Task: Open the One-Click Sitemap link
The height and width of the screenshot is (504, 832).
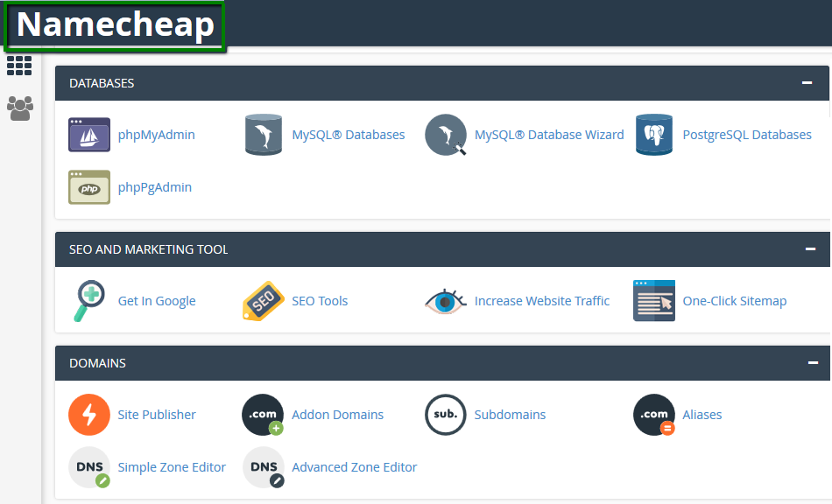Action: point(735,301)
